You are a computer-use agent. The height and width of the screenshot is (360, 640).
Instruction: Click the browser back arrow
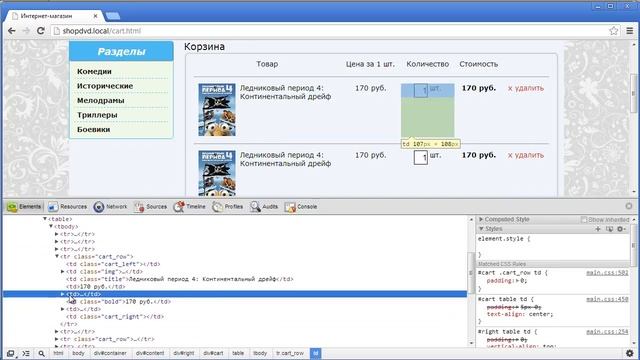[x=12, y=31]
